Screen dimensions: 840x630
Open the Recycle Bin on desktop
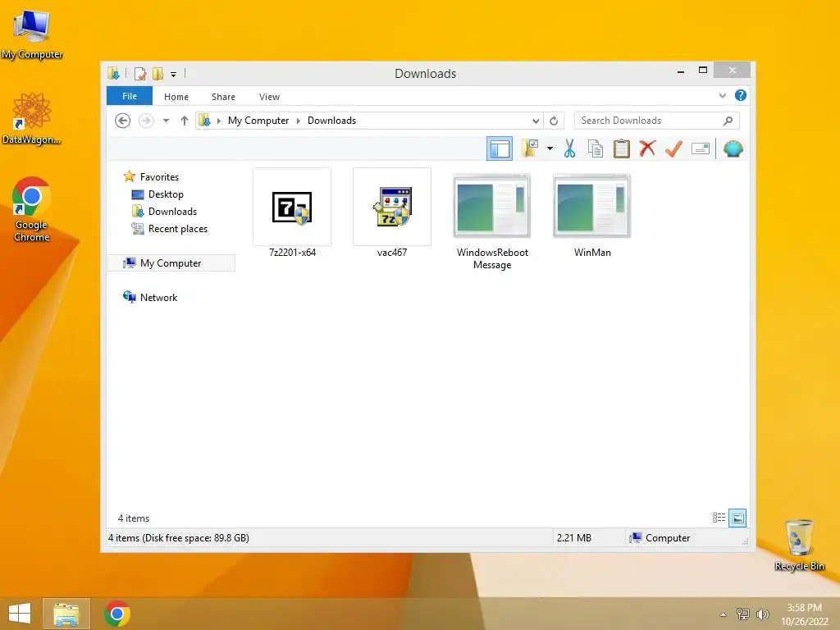pos(799,545)
